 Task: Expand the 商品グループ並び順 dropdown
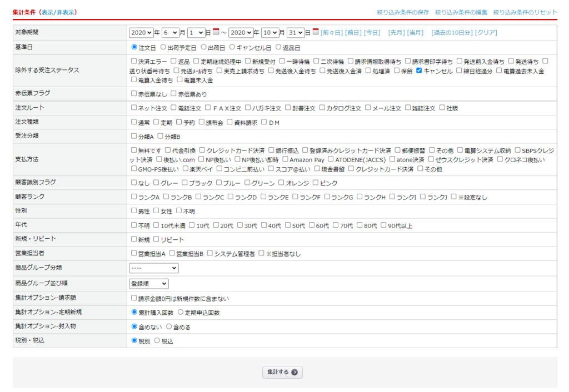(x=148, y=284)
